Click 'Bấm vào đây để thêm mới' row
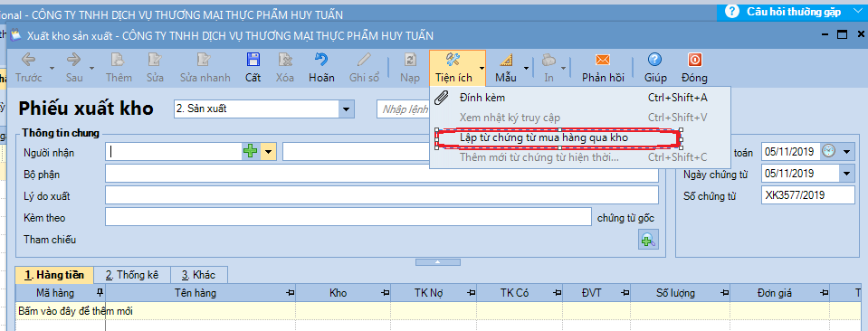 pyautogui.click(x=437, y=311)
